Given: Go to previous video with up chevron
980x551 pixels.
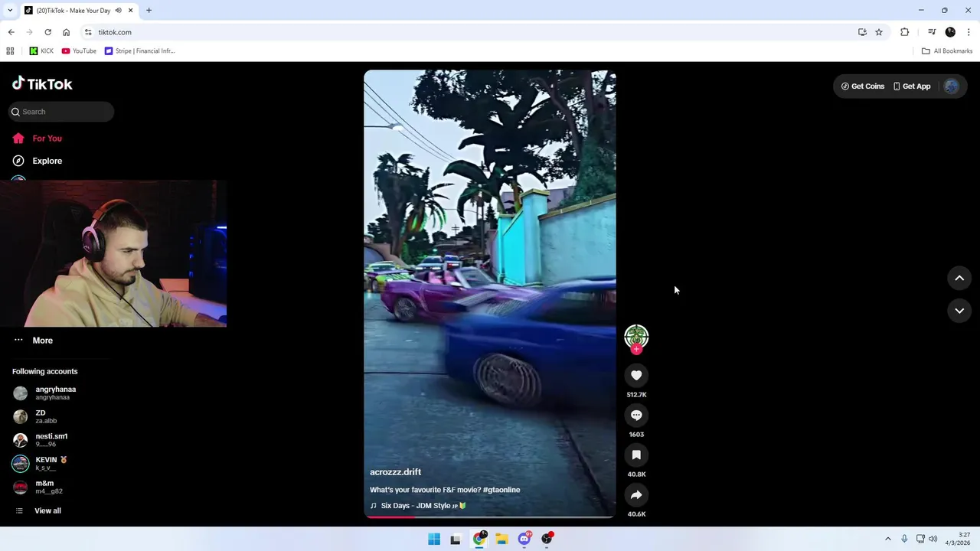Looking at the screenshot, I should [959, 278].
